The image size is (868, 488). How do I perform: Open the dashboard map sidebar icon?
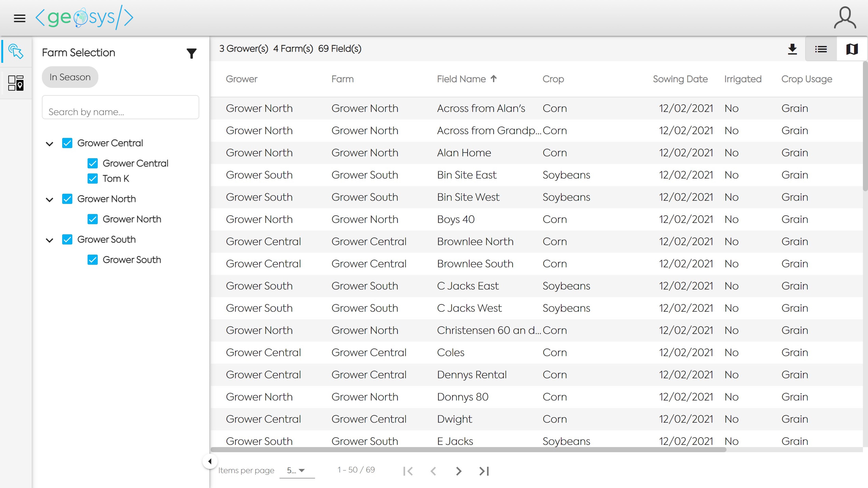pos(16,83)
